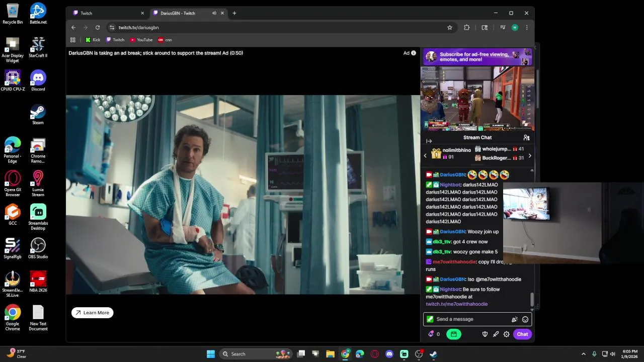Open the channel points balance
Image resolution: width=644 pixels, height=362 pixels.
click(434, 334)
